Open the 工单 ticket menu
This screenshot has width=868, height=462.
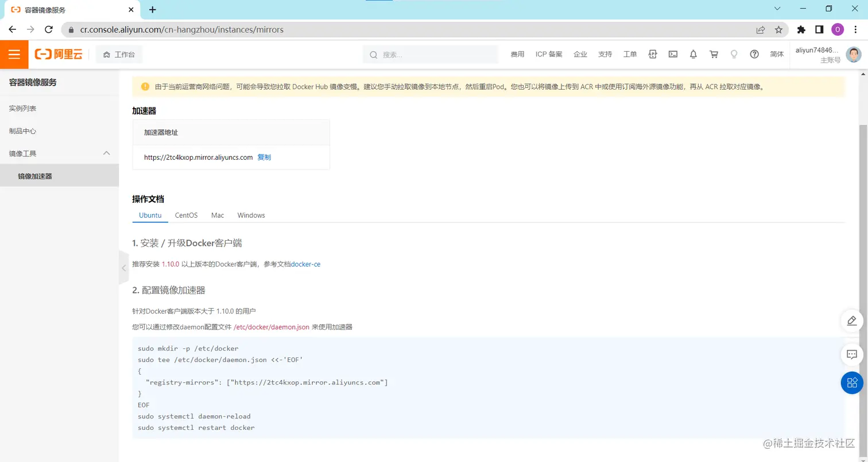630,55
